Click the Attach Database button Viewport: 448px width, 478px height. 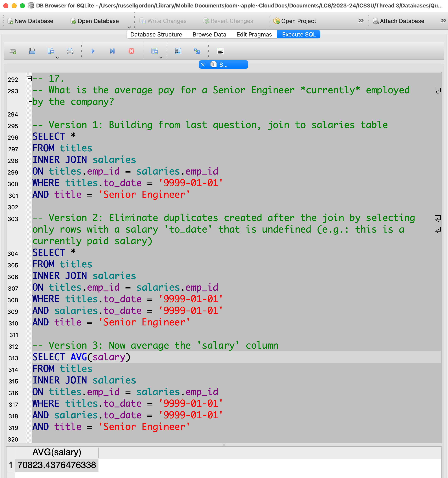point(399,21)
